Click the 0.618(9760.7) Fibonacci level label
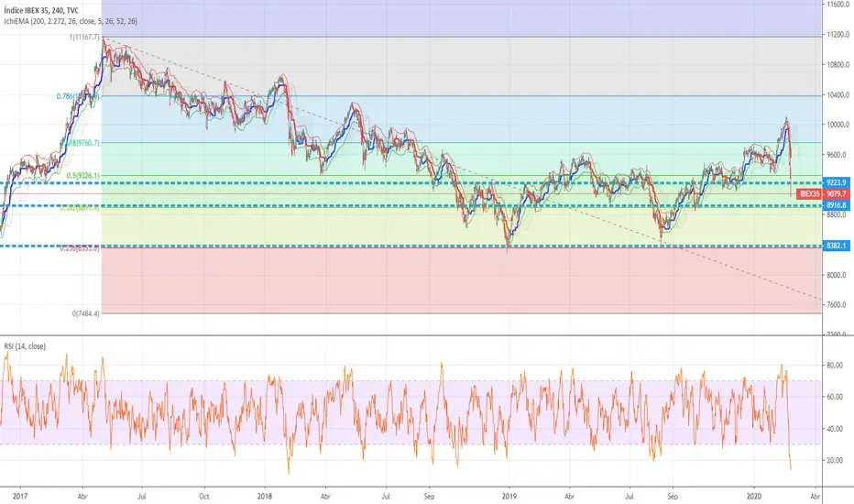The width and height of the screenshot is (854, 504). (80, 143)
